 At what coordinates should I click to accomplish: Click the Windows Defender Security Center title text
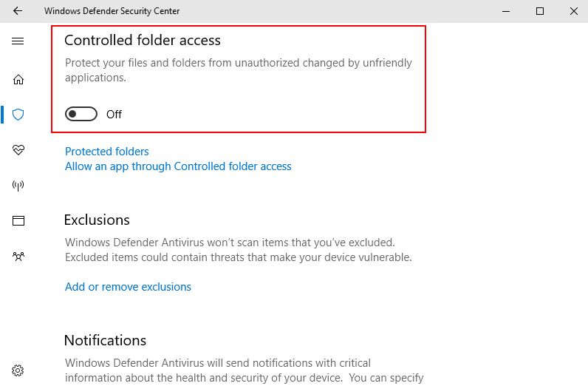pyautogui.click(x=112, y=11)
